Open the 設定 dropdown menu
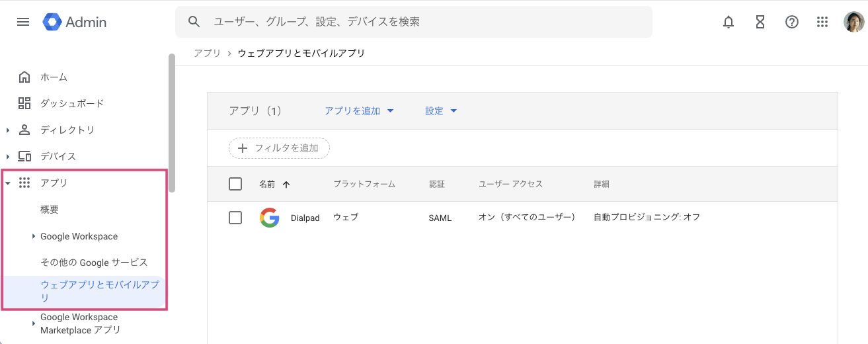The image size is (868, 344). pos(441,111)
